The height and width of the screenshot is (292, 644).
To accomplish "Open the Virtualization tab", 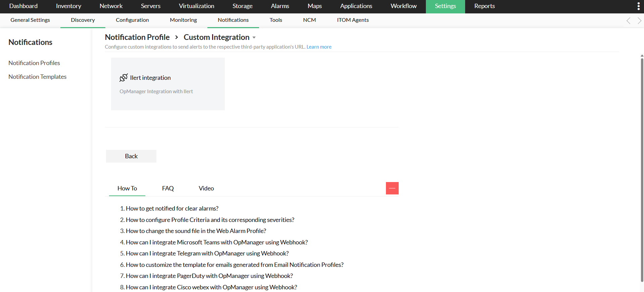I will tap(196, 6).
